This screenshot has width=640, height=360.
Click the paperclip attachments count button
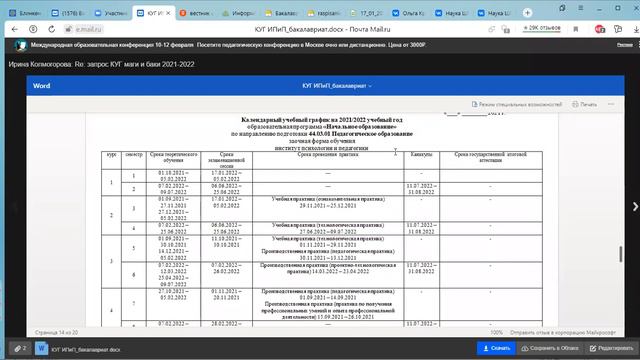coord(20,348)
